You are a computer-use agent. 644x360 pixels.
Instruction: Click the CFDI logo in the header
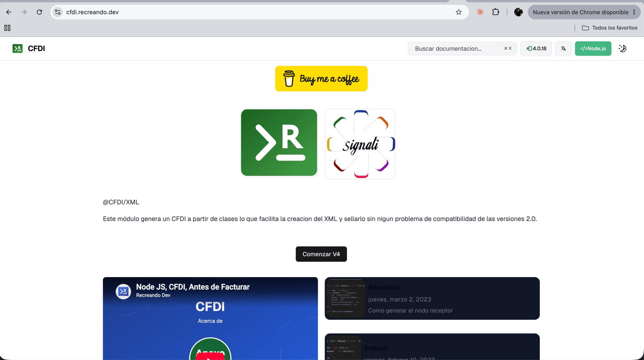pyautogui.click(x=17, y=48)
